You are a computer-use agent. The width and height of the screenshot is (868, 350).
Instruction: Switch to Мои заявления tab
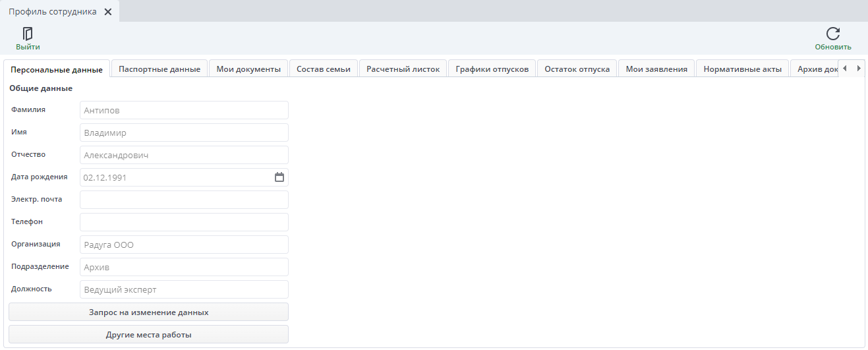(x=657, y=69)
